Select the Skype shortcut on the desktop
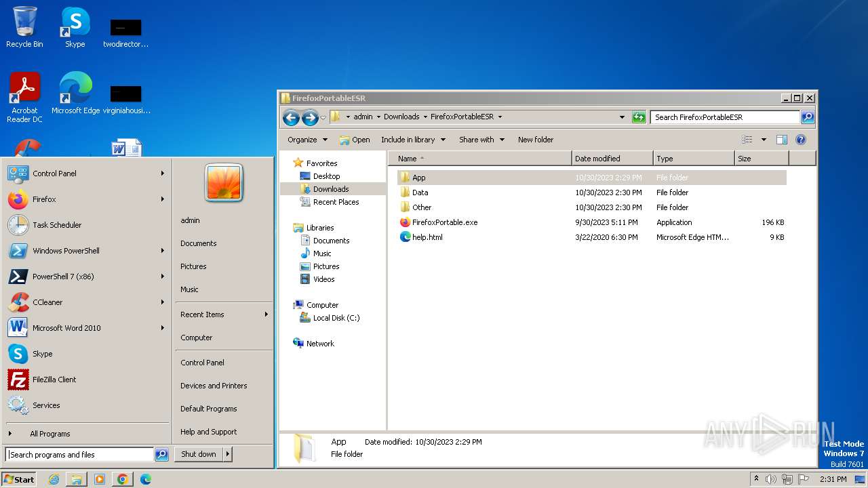 click(75, 27)
